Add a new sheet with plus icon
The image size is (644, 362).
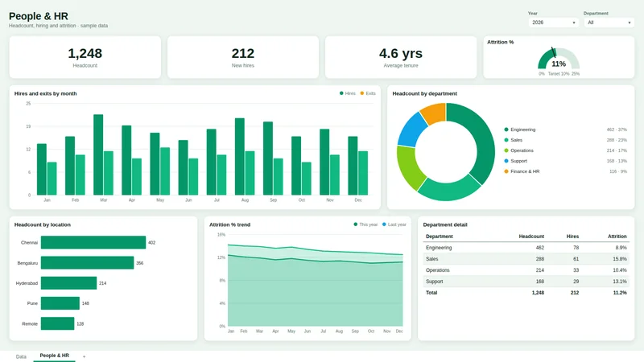85,356
